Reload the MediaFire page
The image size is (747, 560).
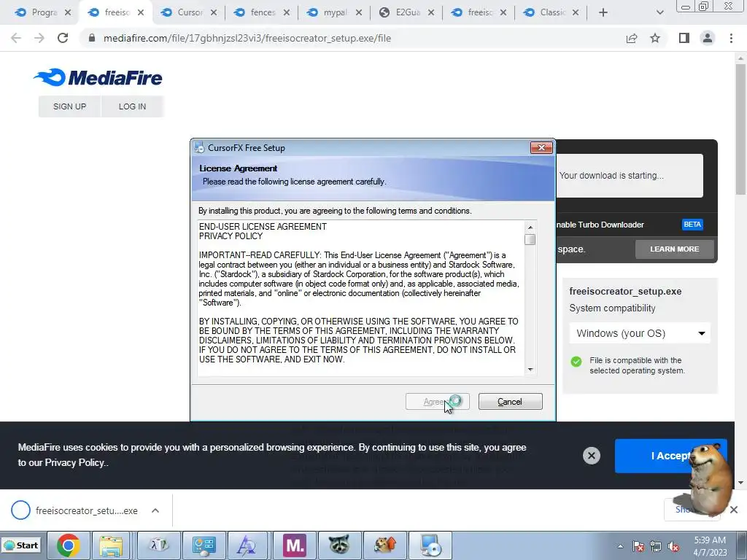[63, 38]
